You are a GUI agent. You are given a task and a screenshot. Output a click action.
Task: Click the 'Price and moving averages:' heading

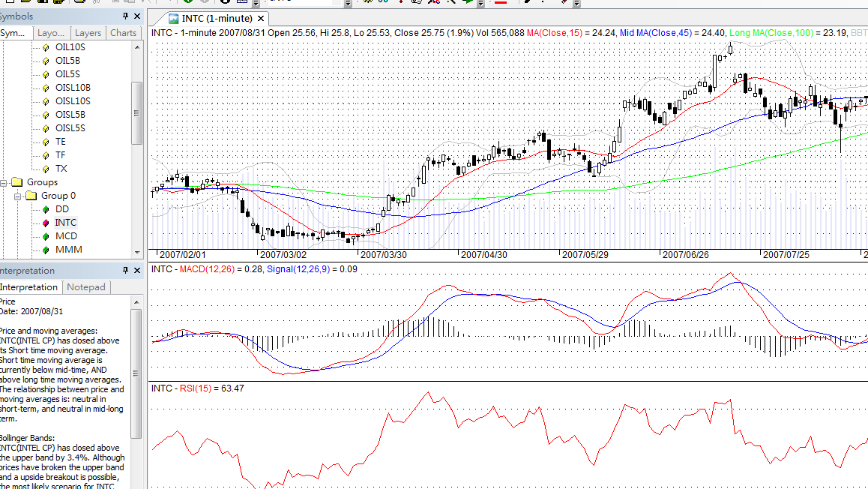coord(49,331)
